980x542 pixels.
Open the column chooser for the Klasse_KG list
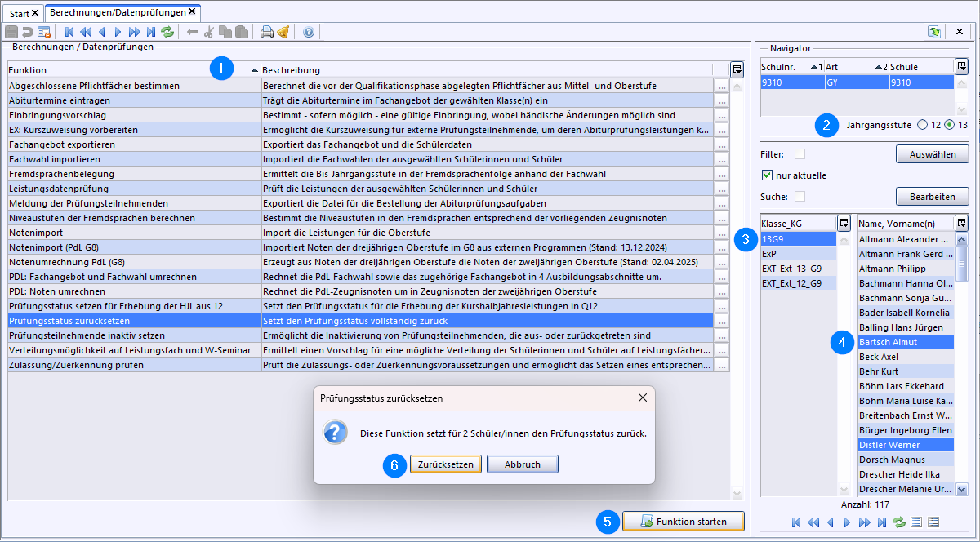tap(844, 223)
